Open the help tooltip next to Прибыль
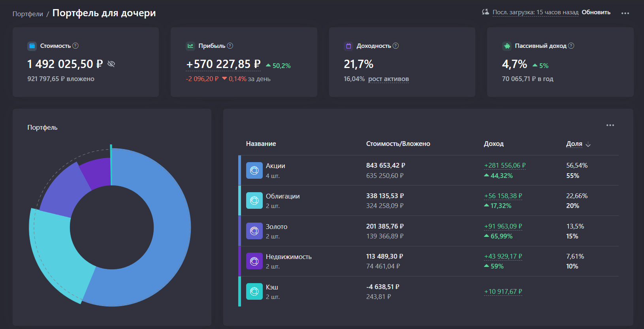The height and width of the screenshot is (329, 644). (230, 46)
